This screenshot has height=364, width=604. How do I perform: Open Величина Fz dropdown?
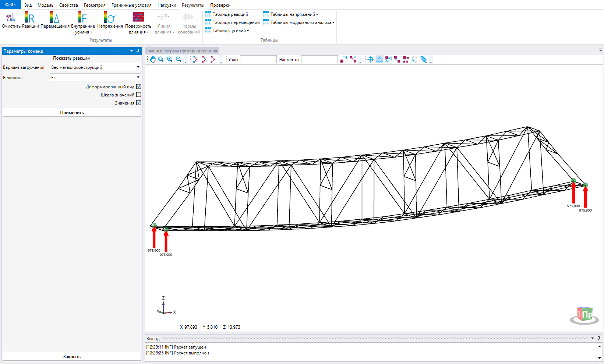[x=95, y=77]
